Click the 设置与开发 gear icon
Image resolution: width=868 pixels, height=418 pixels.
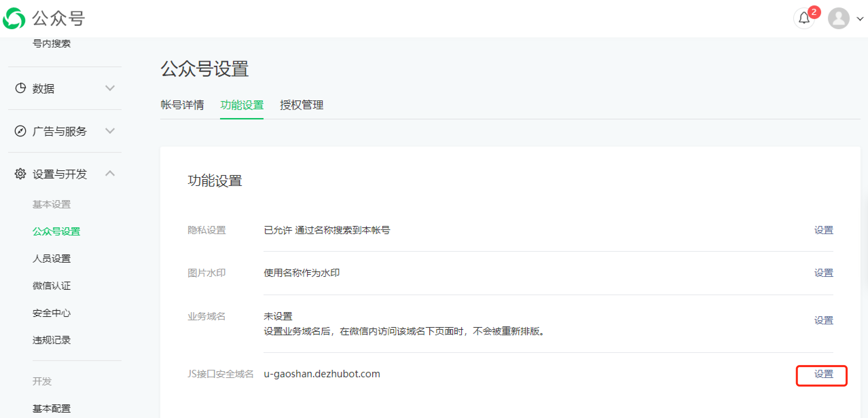[x=20, y=174]
